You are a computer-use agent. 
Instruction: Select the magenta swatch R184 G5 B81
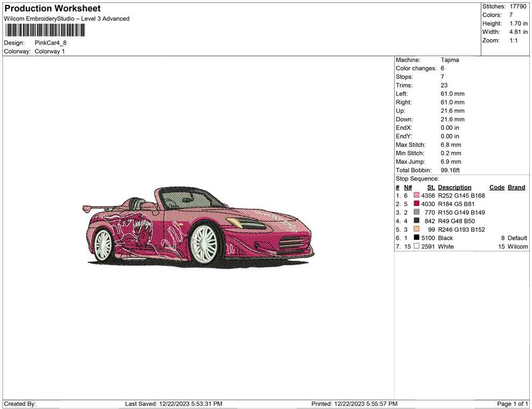[x=416, y=204]
